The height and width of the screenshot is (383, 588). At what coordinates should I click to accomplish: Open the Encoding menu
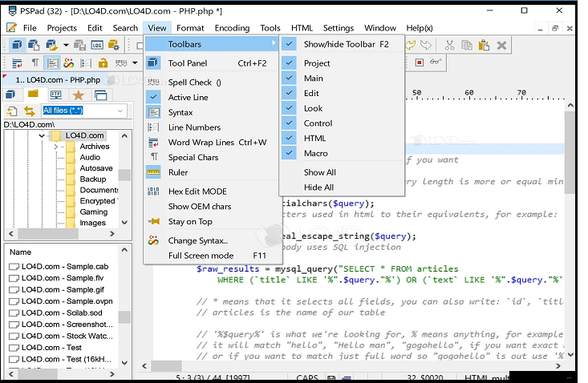click(232, 28)
